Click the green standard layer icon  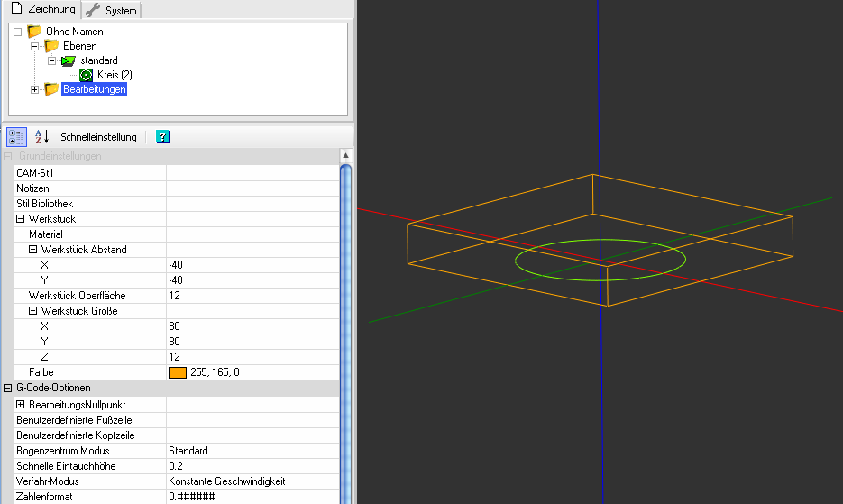(x=69, y=60)
